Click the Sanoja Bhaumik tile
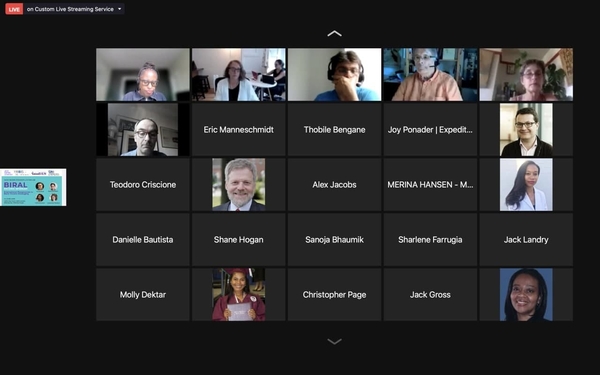The width and height of the screenshot is (600, 375). 334,240
